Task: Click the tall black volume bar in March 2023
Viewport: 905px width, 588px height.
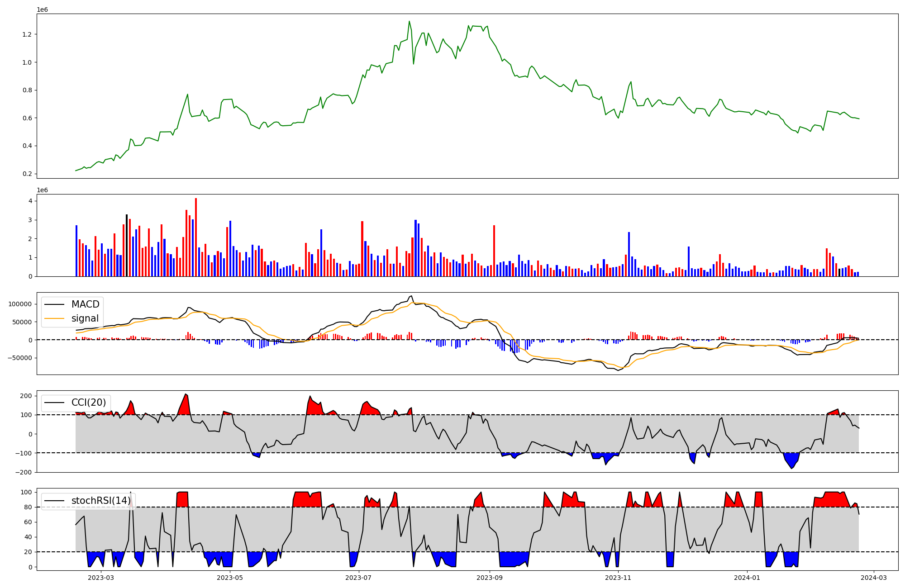Action: pyautogui.click(x=127, y=247)
